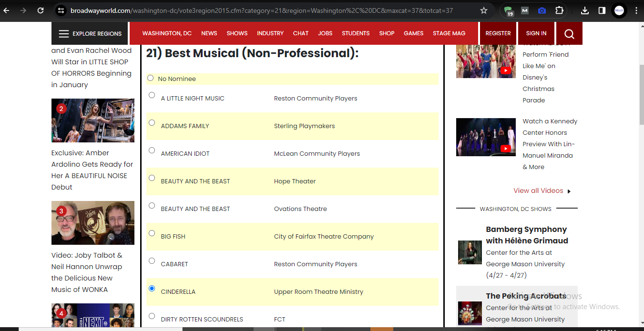Go to the STAGE MAG menu item
Image resolution: width=644 pixels, height=331 pixels.
click(449, 33)
